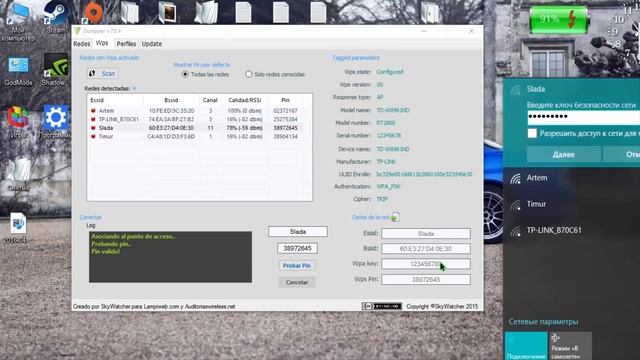This screenshot has width=640, height=360.
Task: Click the red WPS icon beside TP-LINK_B70C61 row
Action: [93, 119]
